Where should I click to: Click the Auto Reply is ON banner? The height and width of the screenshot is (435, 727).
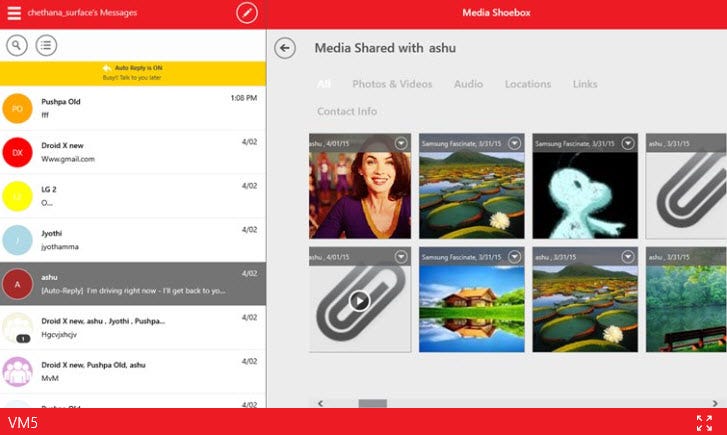133,73
